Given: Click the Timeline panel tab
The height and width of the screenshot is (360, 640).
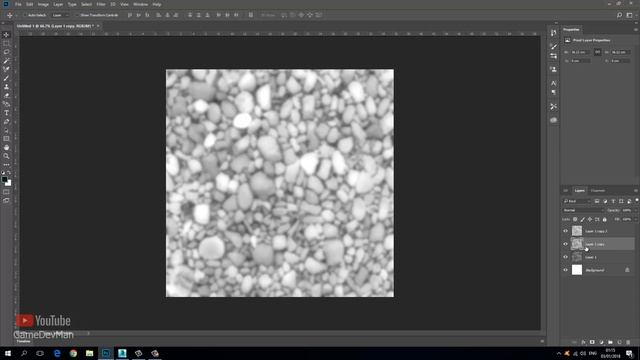Looking at the screenshot, I should 23,341.
